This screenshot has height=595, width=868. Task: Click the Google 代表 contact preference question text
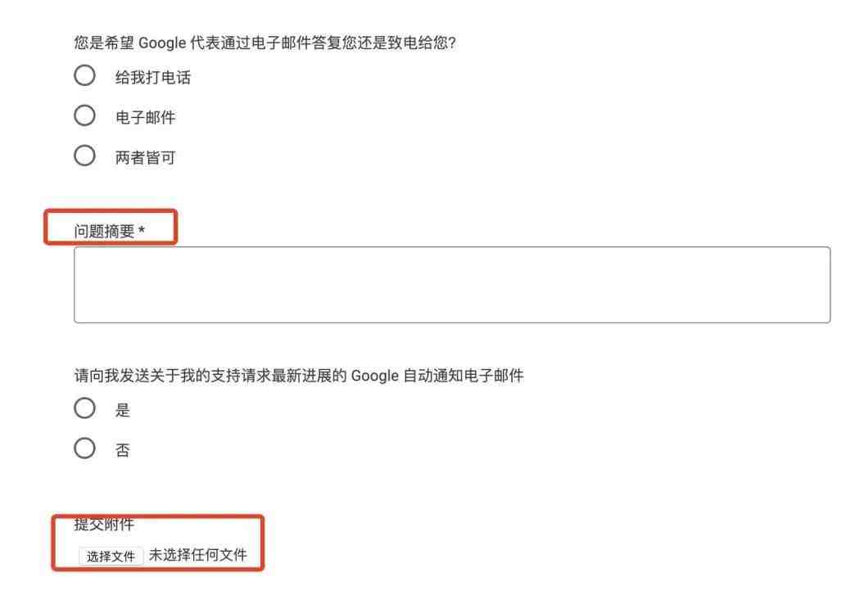click(264, 43)
